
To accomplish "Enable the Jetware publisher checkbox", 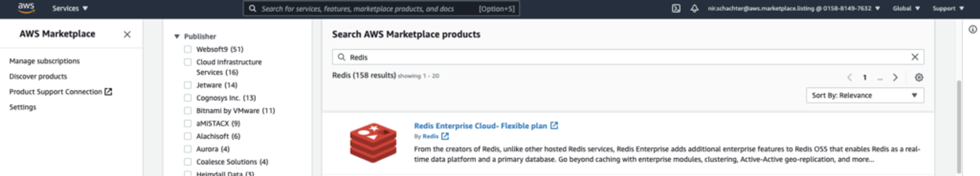I will click(188, 85).
